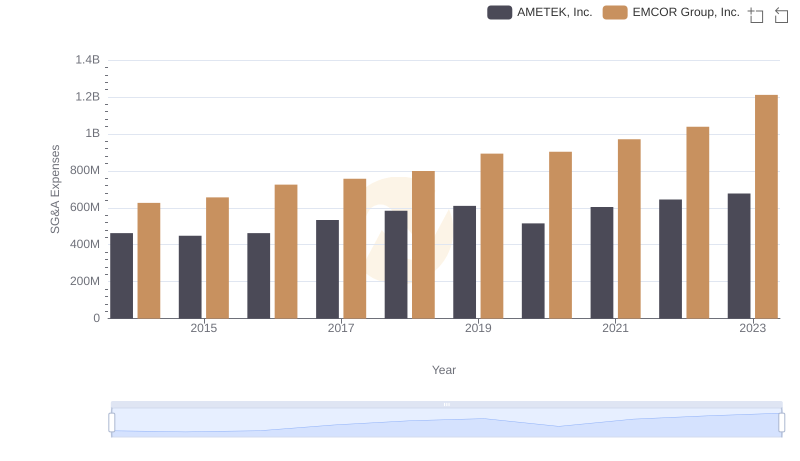Click the EMCOR tan legend swatch
Screen dimensions: 800x461
click(x=615, y=12)
